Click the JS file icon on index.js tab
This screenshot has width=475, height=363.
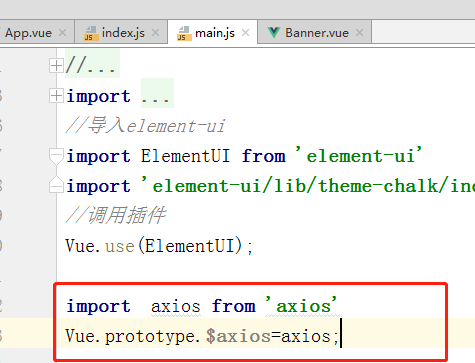pos(91,33)
